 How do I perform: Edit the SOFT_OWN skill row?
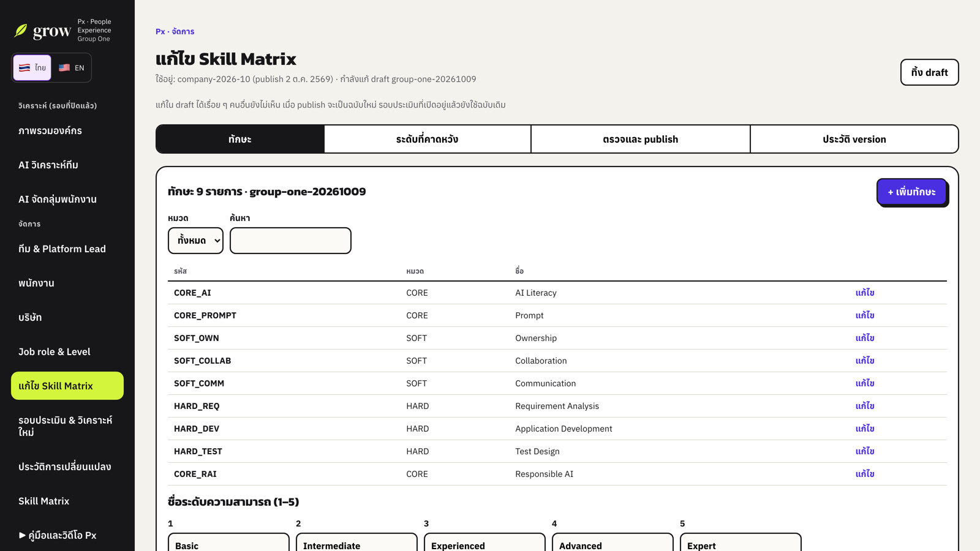click(864, 338)
